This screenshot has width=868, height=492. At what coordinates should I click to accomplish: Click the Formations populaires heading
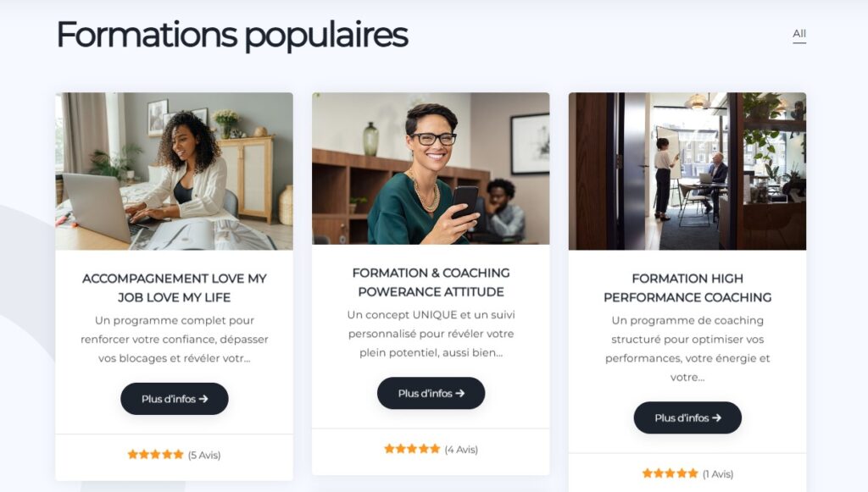point(232,36)
